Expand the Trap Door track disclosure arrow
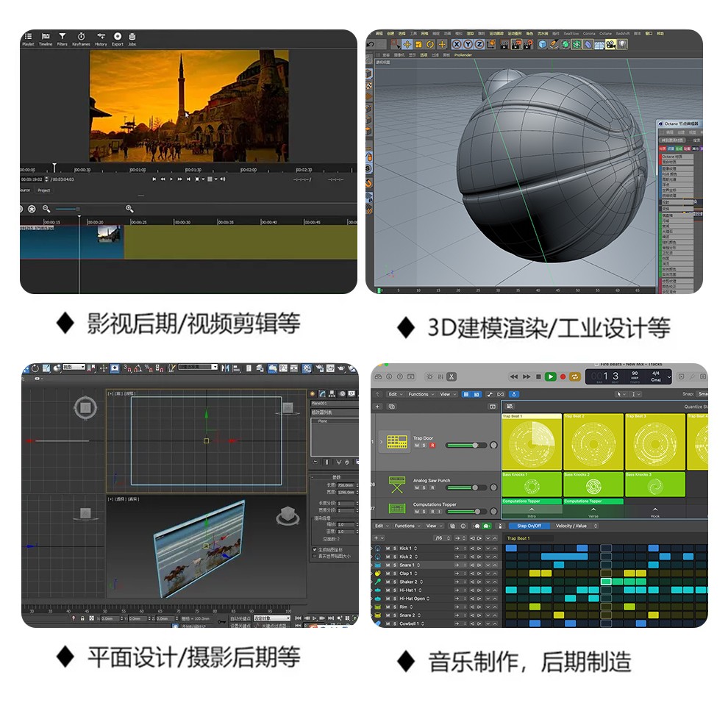The width and height of the screenshot is (728, 722). click(x=381, y=442)
